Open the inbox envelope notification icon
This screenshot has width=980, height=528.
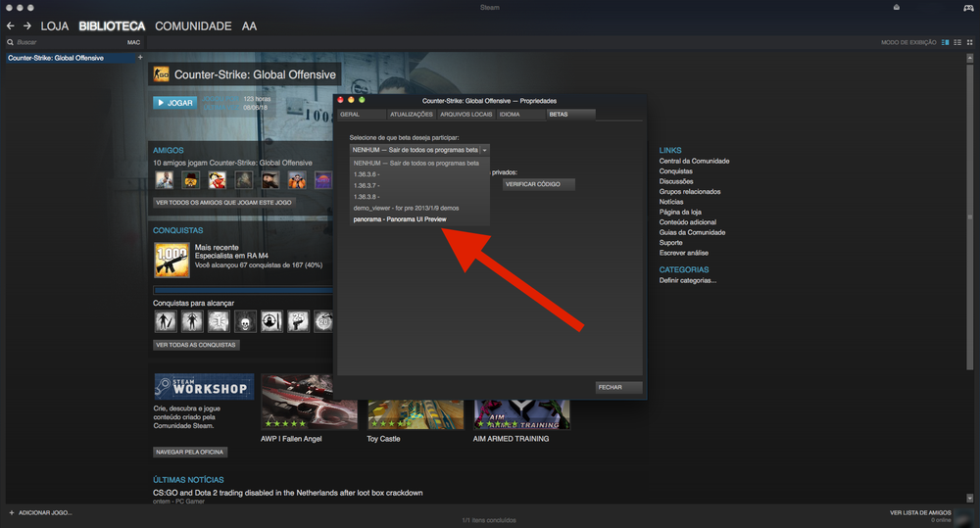(x=897, y=8)
